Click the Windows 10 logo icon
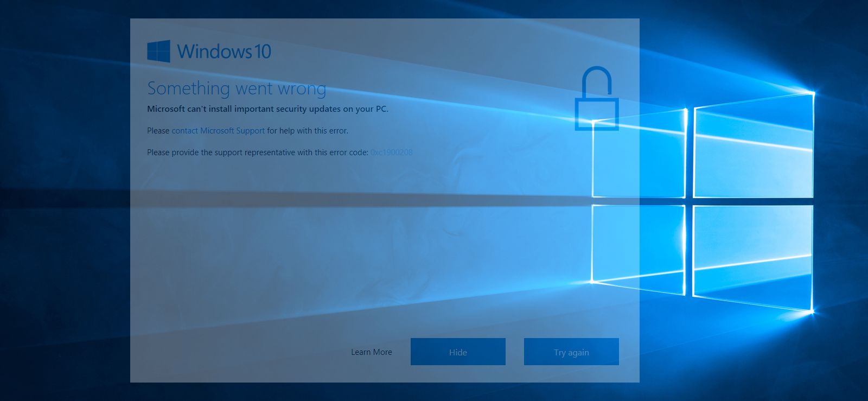The height and width of the screenshot is (401, 868). pyautogui.click(x=158, y=52)
